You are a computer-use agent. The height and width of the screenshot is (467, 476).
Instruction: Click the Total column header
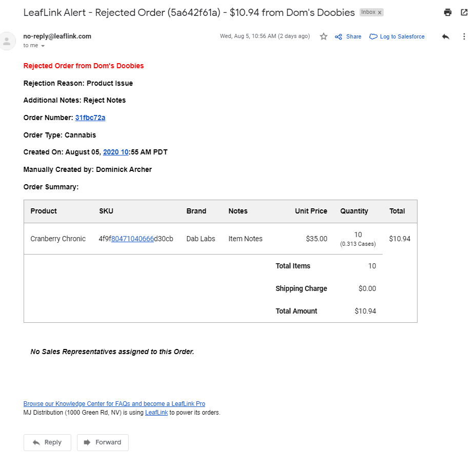click(x=397, y=211)
